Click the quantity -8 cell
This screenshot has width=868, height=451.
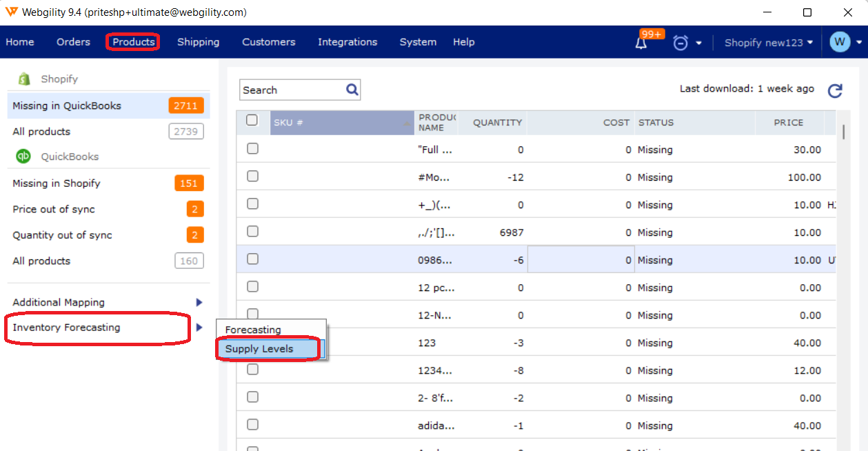[x=517, y=370]
